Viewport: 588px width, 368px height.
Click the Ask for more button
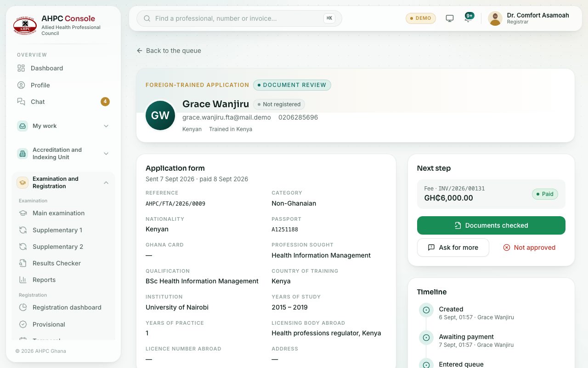(453, 247)
